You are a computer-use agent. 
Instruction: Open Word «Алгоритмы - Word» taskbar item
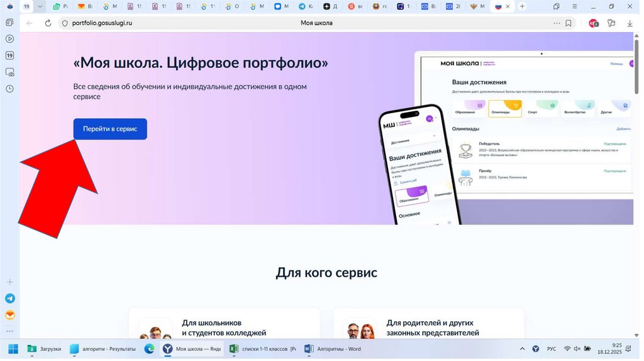(333, 349)
